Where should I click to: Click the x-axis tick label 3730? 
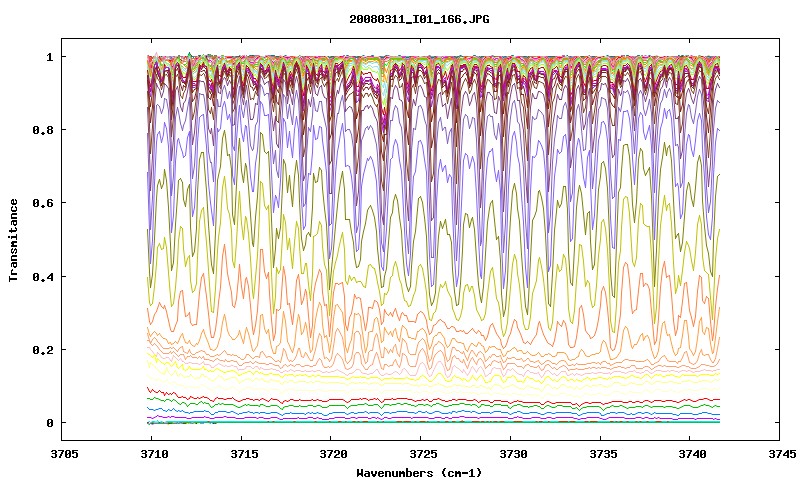tap(511, 454)
